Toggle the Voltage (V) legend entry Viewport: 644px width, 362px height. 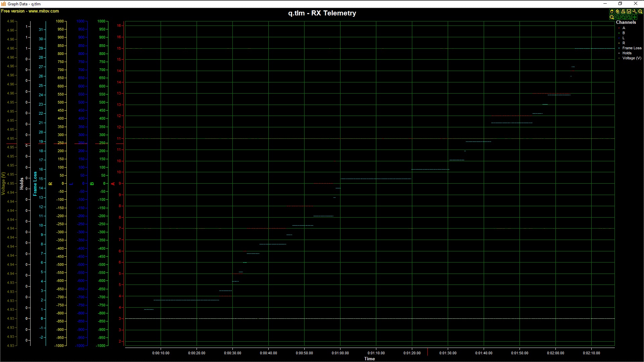point(632,58)
